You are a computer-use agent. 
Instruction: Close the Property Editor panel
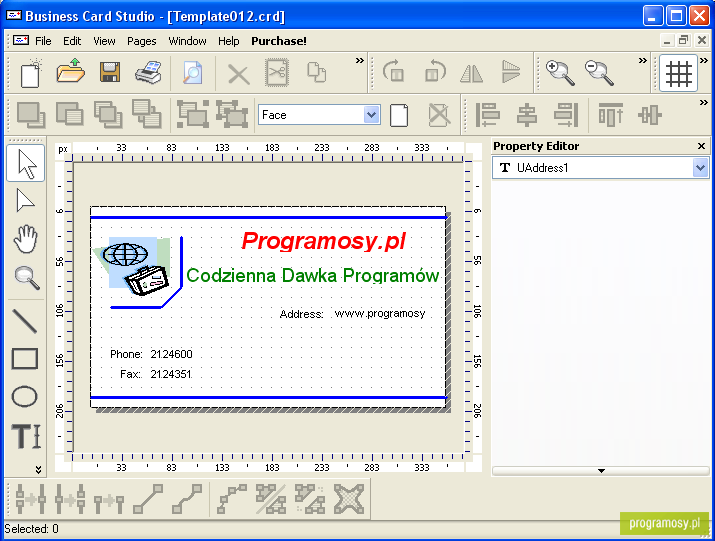pos(701,146)
